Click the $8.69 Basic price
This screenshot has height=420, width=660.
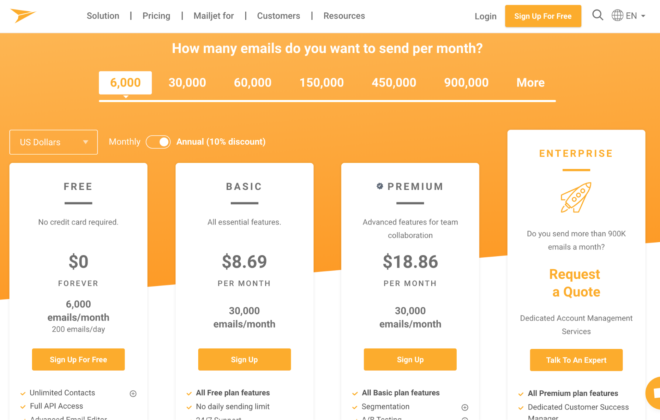point(244,262)
